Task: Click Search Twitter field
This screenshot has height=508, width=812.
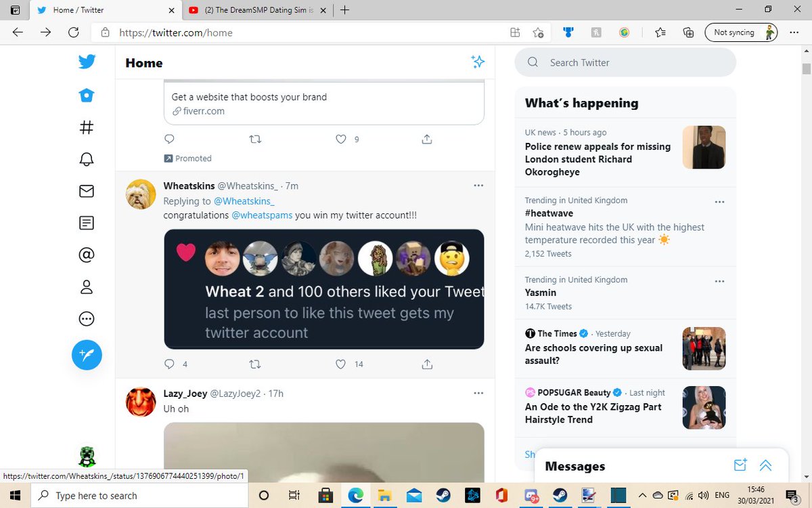Action: 625,62
